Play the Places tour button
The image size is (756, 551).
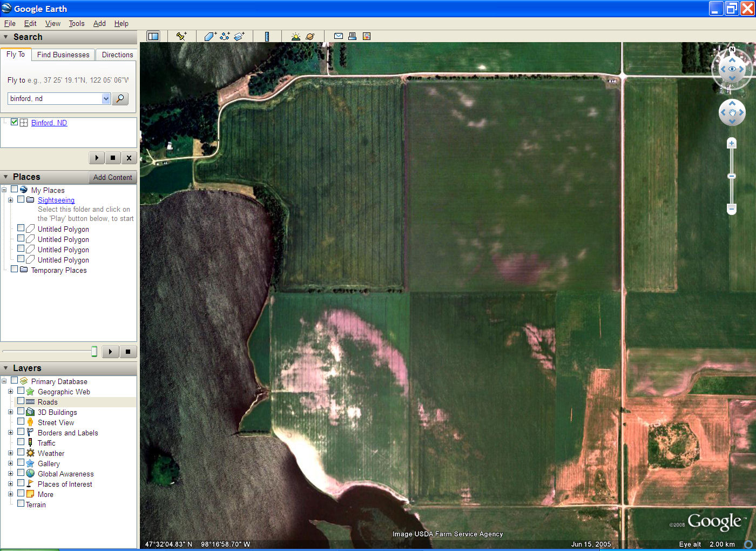click(x=110, y=352)
